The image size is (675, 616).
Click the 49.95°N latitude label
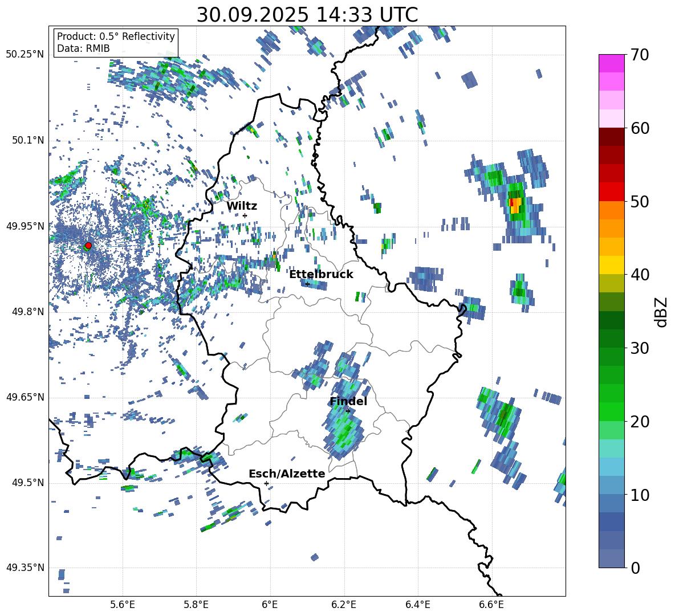[25, 226]
